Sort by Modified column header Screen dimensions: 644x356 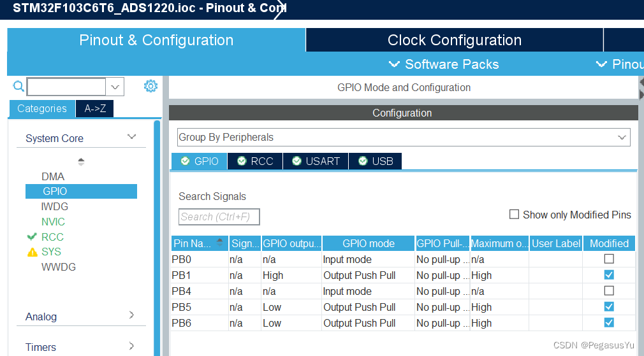coord(609,244)
